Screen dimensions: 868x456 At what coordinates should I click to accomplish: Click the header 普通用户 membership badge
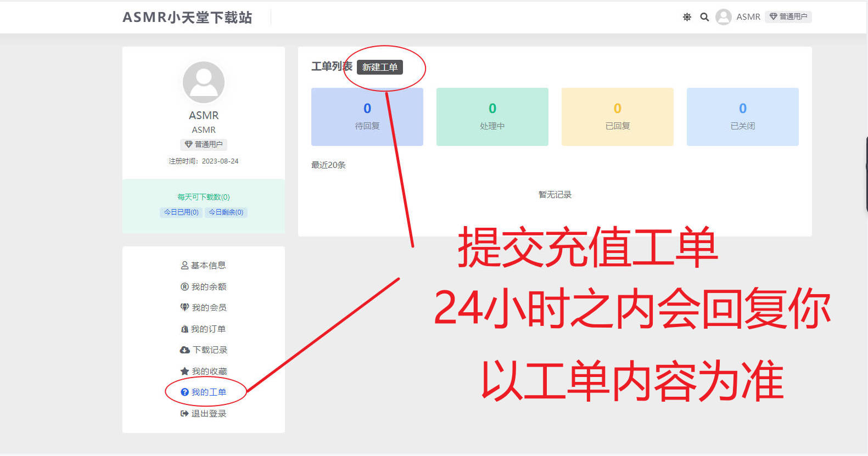tap(788, 17)
